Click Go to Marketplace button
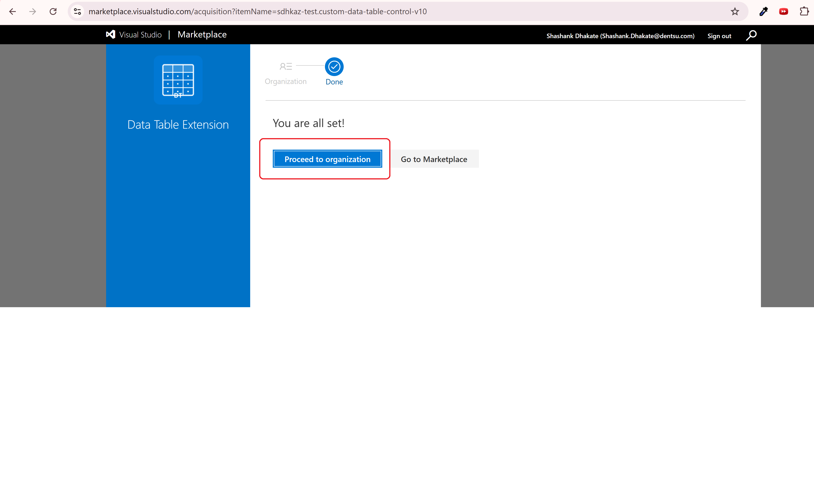This screenshot has height=504, width=814. (434, 159)
